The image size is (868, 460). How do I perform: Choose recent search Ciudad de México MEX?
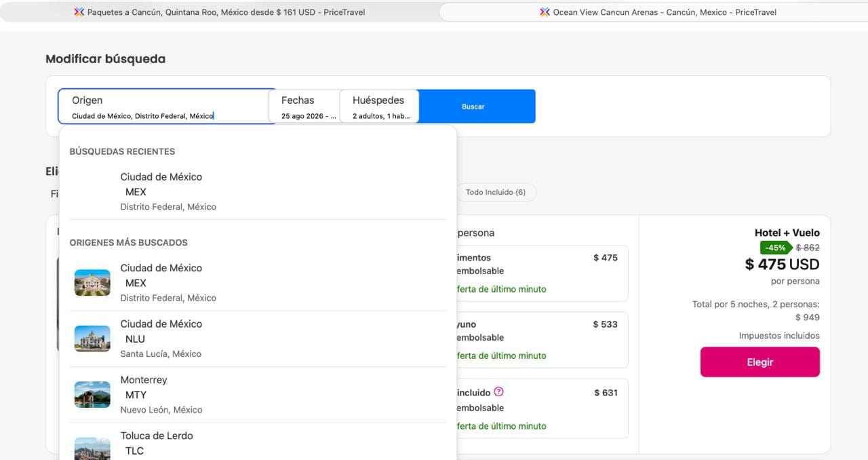(258, 191)
